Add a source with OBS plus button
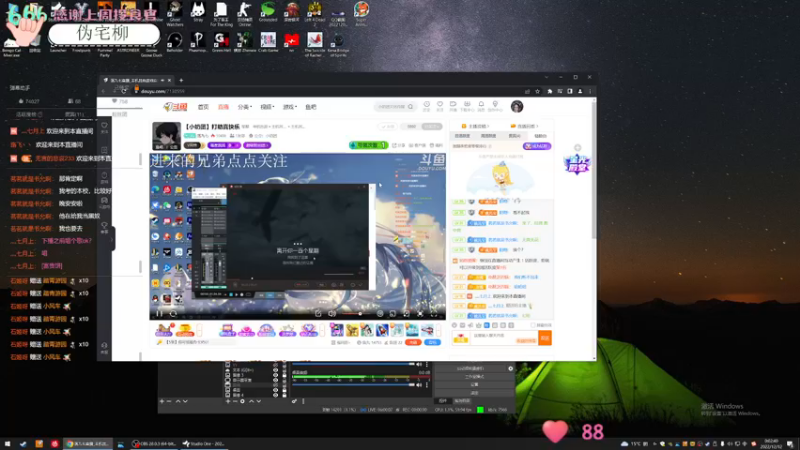This screenshot has width=800, height=450. coord(228,402)
